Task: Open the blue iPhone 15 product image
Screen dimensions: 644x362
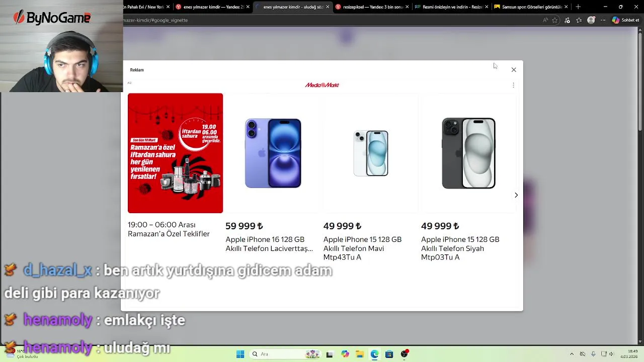Action: point(371,153)
